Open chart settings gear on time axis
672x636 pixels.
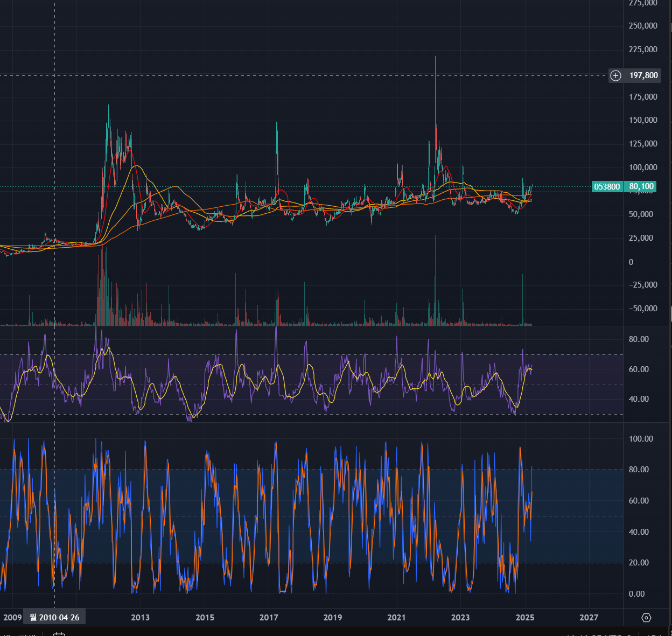(x=647, y=618)
